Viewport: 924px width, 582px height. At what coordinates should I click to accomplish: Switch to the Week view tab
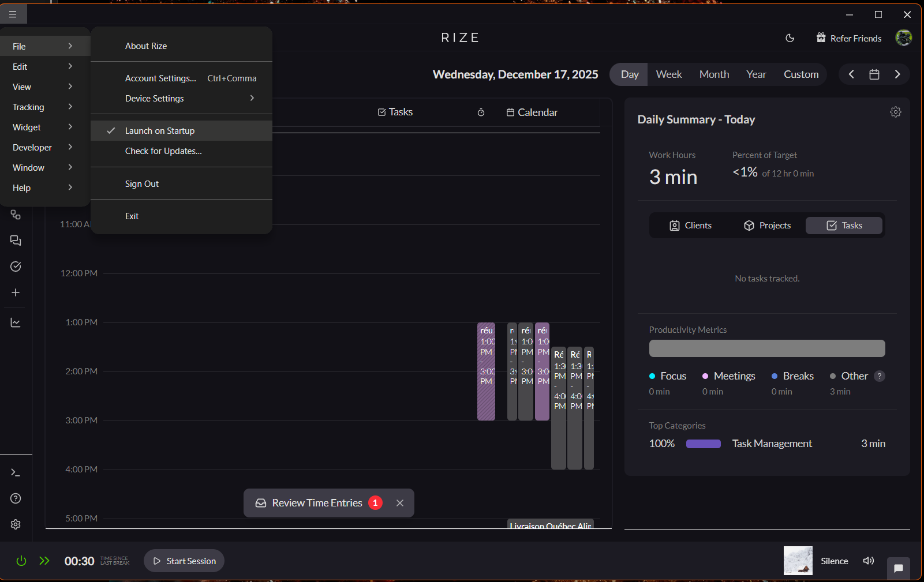(x=668, y=74)
